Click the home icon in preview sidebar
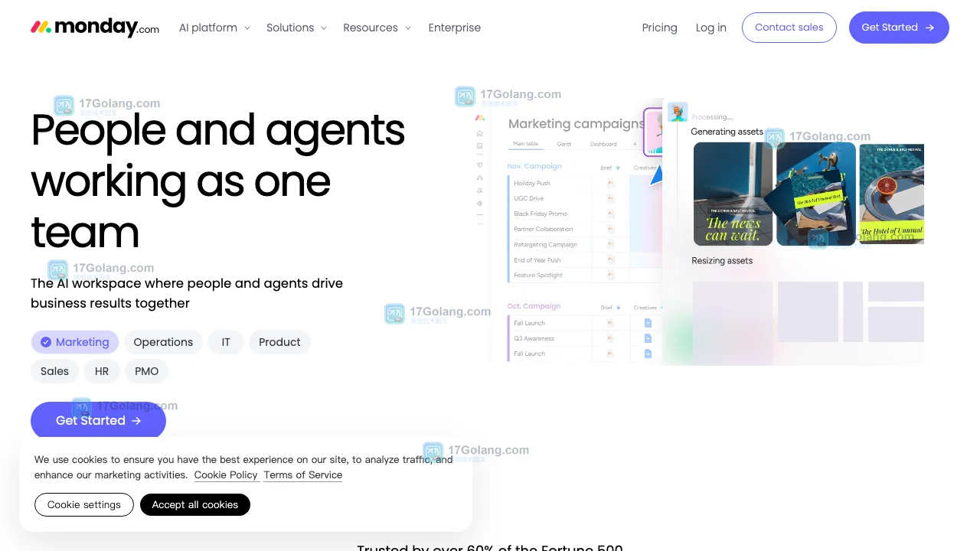This screenshot has width=980, height=551. tap(480, 133)
